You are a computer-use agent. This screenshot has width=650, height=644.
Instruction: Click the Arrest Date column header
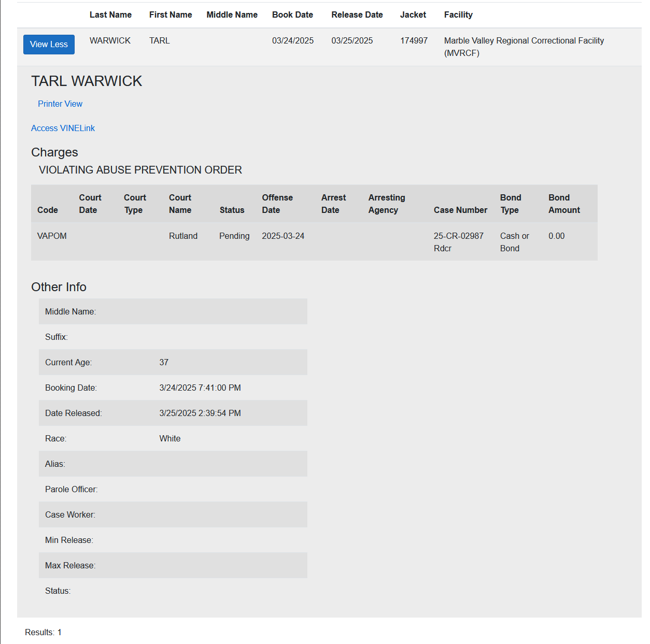333,204
